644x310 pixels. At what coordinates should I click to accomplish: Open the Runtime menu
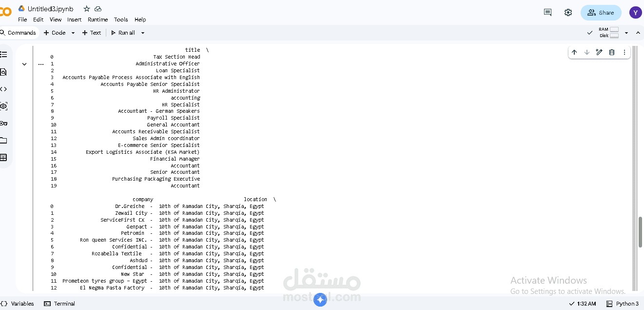[98, 20]
